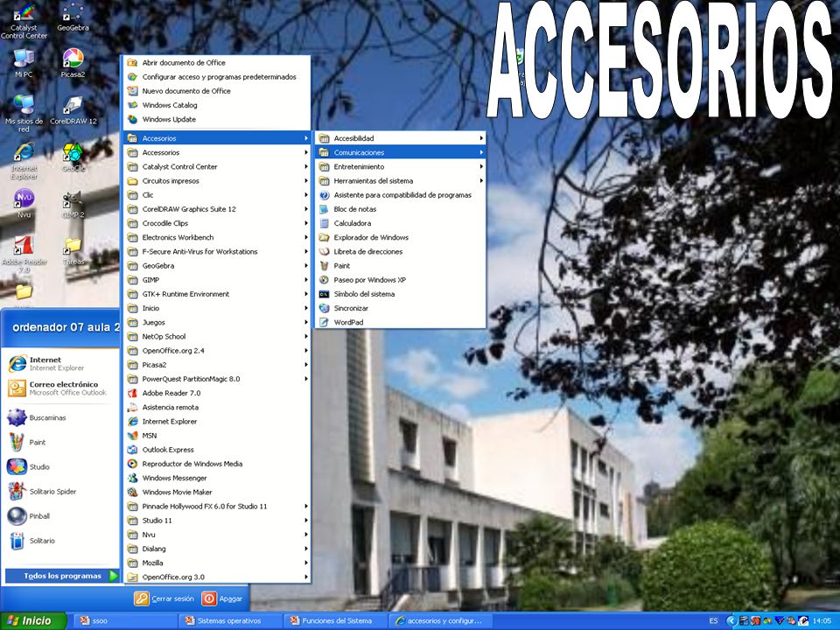Open F-Secure Anti-Virus for Workstations group
This screenshot has width=840, height=630.
(x=217, y=252)
